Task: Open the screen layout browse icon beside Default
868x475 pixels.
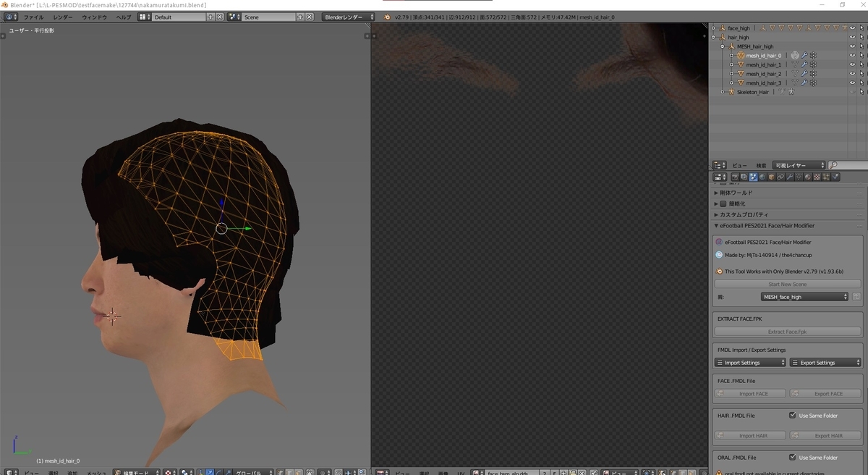Action: pyautogui.click(x=145, y=17)
